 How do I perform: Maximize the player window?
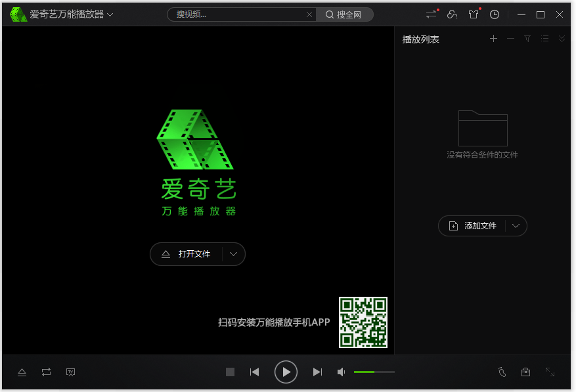541,14
